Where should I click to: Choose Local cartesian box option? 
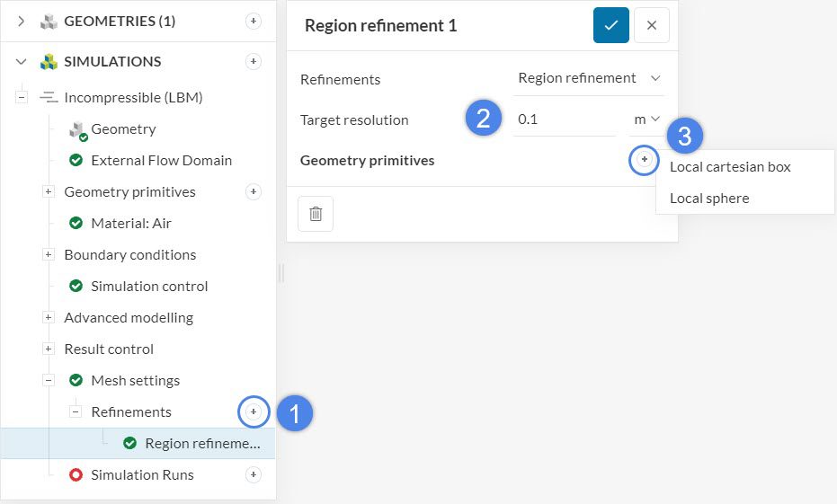730,166
